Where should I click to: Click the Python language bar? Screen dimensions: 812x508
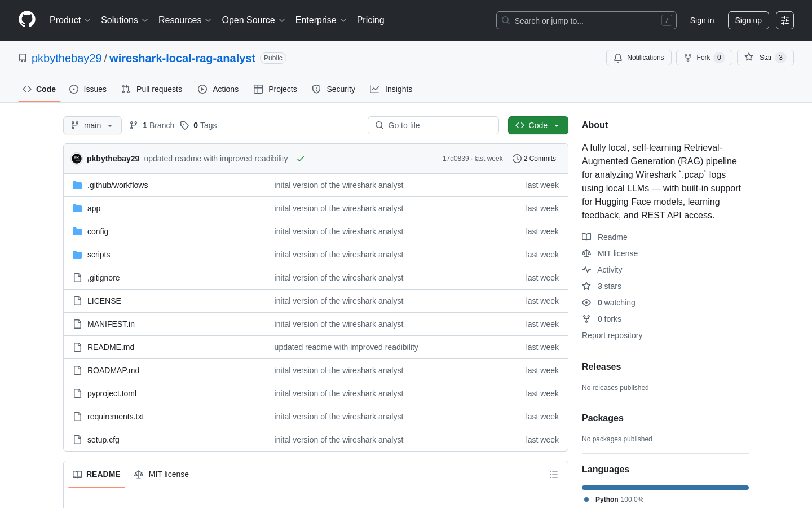tap(665, 488)
